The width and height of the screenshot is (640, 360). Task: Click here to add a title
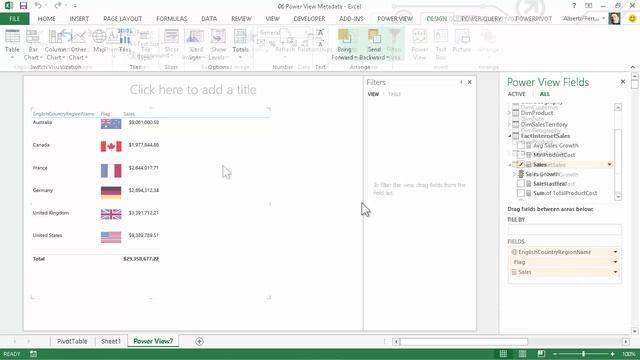pyautogui.click(x=193, y=89)
